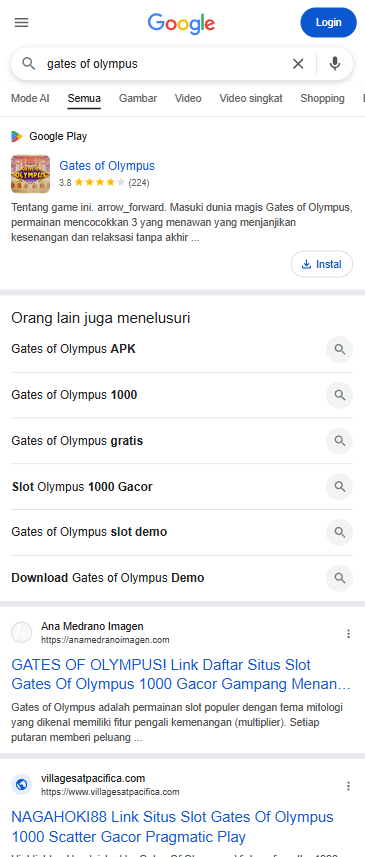Click the 3.8 star rating of the app
Viewport: 365px width, 857px height.
coord(104,183)
